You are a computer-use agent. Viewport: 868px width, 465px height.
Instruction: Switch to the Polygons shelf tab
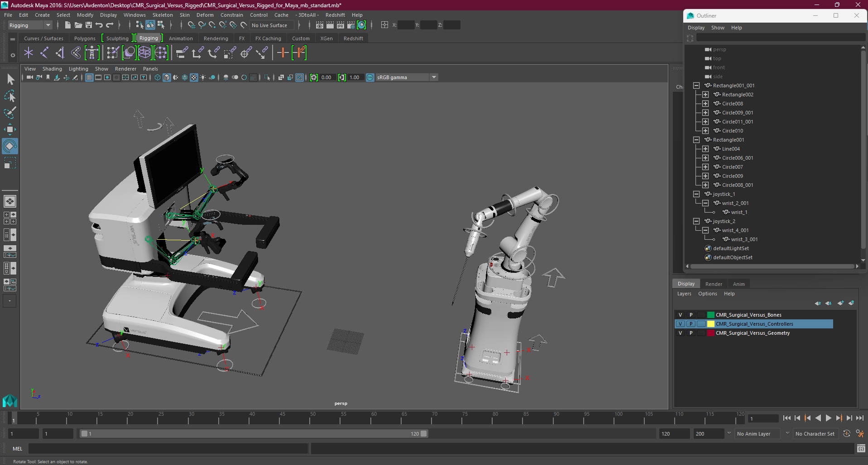85,38
